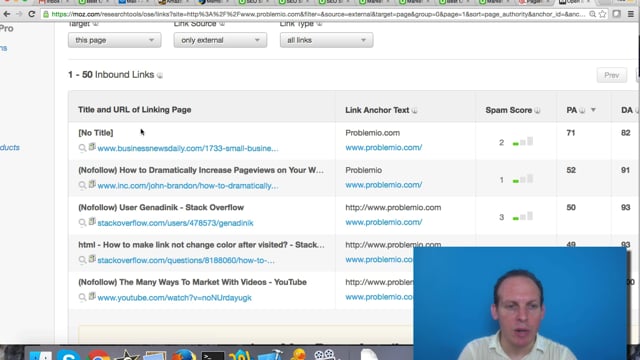Click the 'Link Anchor Text' column header
The width and height of the screenshot is (640, 360).
377,110
